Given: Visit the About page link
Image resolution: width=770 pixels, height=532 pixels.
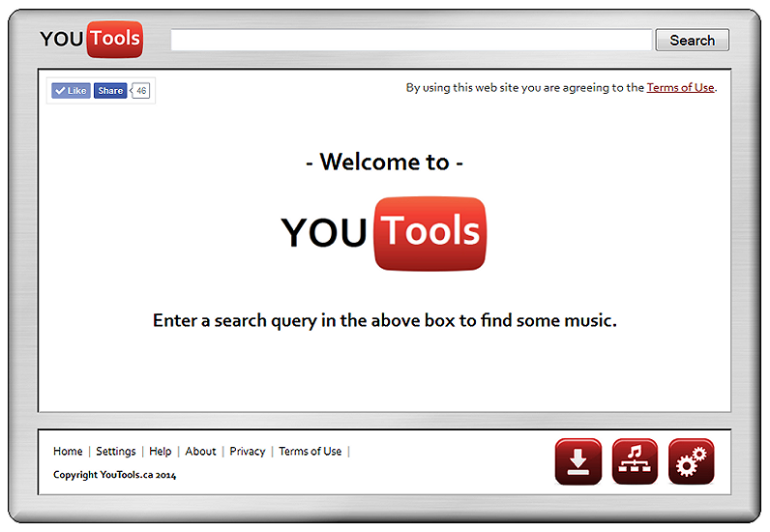Looking at the screenshot, I should (x=201, y=452).
